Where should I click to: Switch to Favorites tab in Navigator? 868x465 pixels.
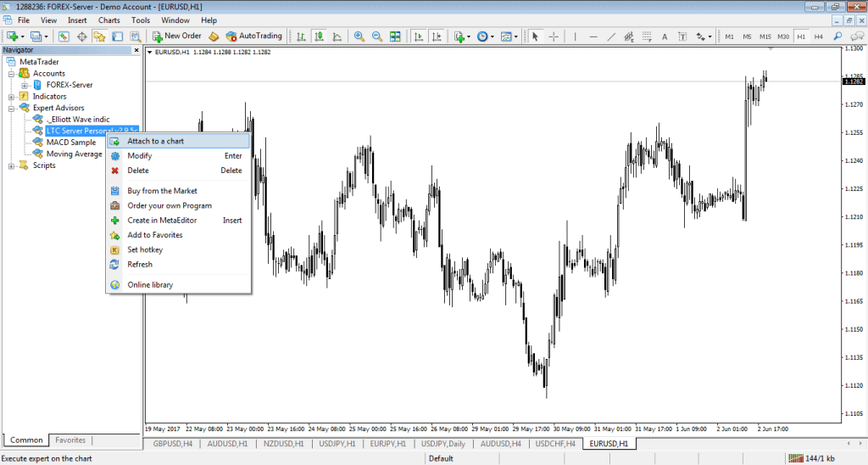click(70, 440)
